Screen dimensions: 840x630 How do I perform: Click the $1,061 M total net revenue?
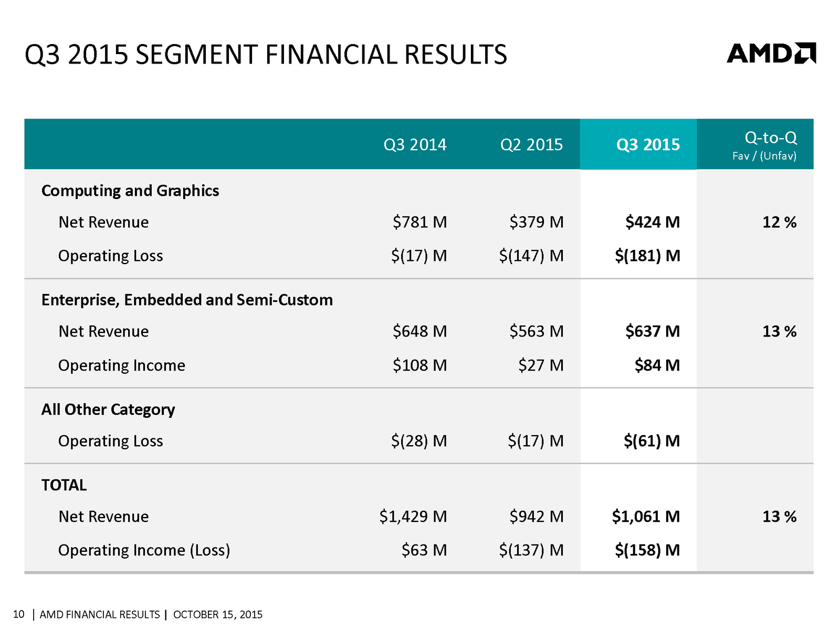pos(646,517)
